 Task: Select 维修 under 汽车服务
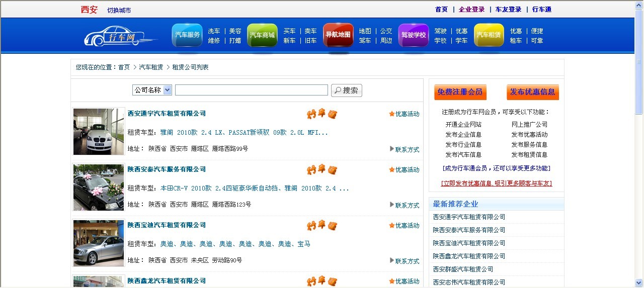point(214,41)
